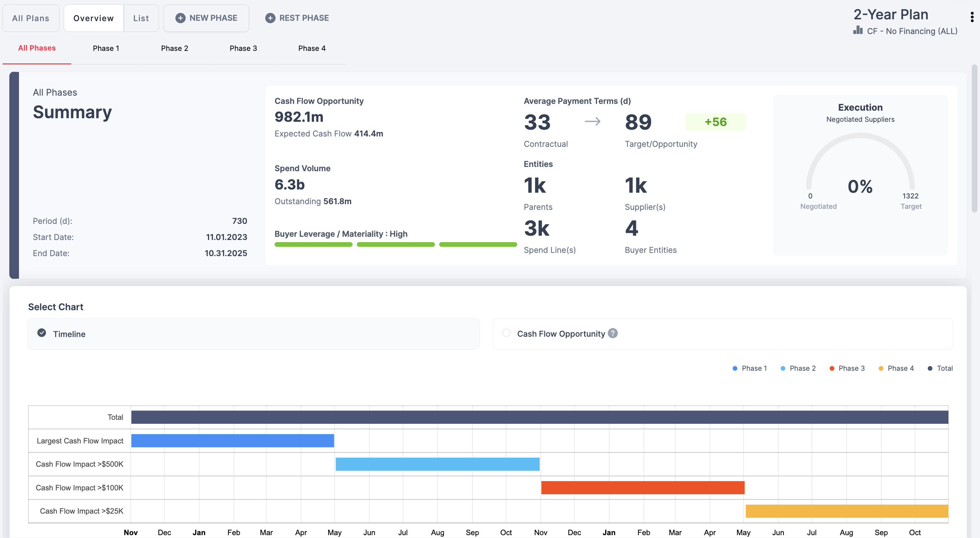Image resolution: width=980 pixels, height=538 pixels.
Task: Click the plus icon on NEW PHASE
Action: pyautogui.click(x=180, y=18)
